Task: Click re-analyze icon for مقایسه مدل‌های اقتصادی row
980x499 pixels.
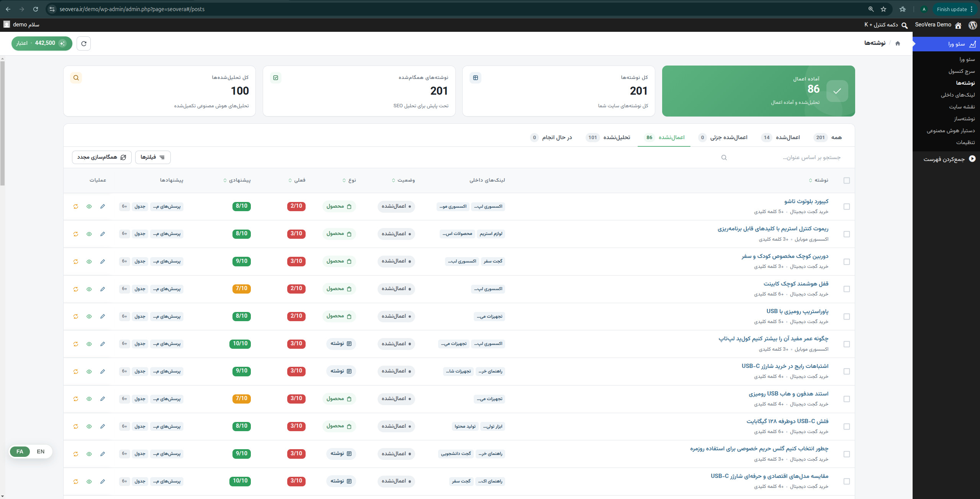Action: (x=75, y=481)
